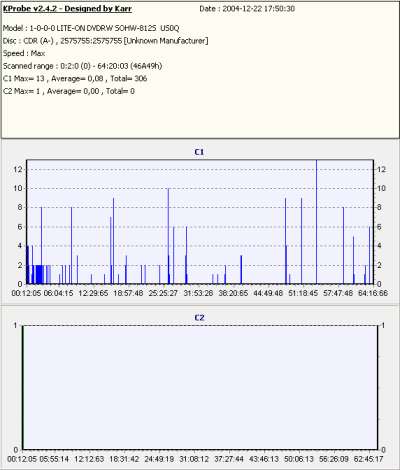400x470 pixels.
Task: Click the C1 Max= 13 statistics line
Action: 75,79
